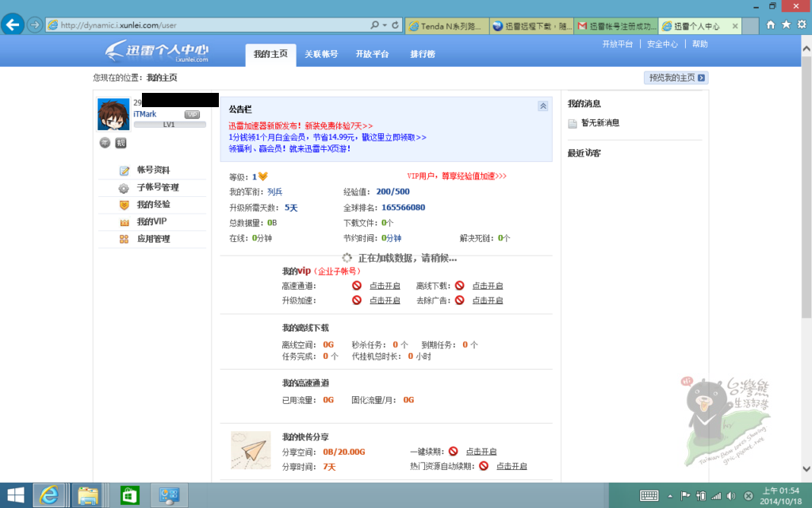Open IE tools gear icon
The image size is (812, 508).
click(802, 25)
